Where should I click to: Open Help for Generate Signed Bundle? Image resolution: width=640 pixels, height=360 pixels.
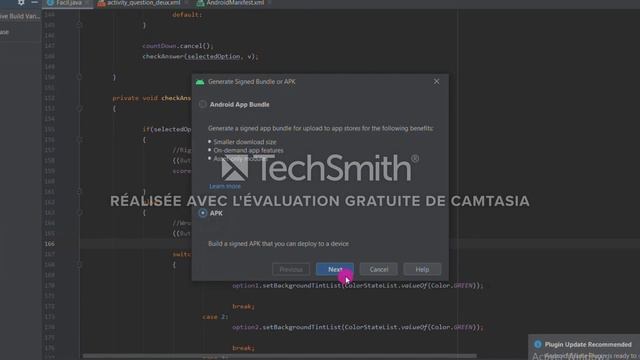coord(422,269)
